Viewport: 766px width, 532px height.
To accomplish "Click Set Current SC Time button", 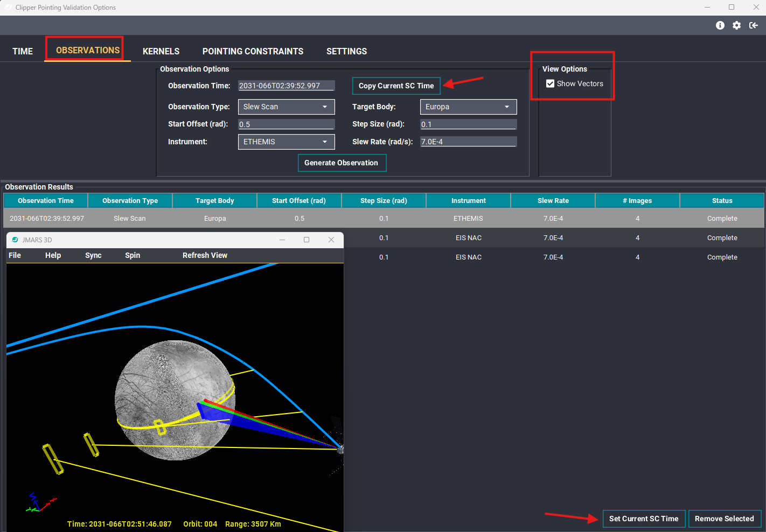I will click(644, 519).
